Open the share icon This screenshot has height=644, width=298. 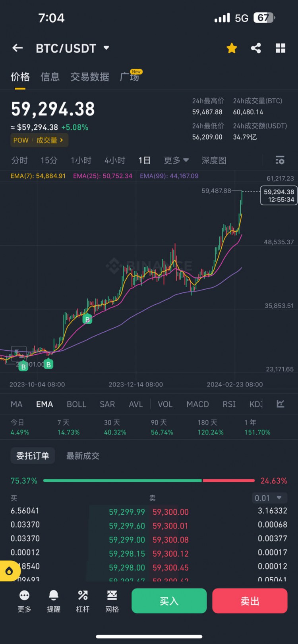(256, 48)
